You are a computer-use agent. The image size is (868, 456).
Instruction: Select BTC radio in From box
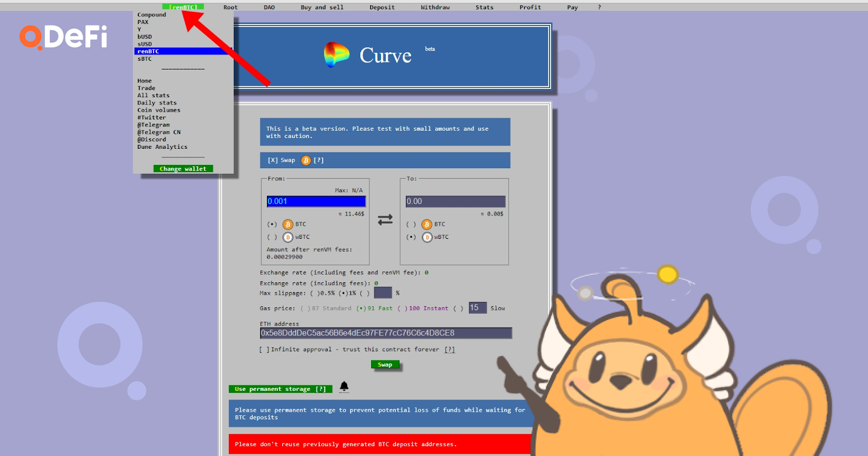[x=272, y=224]
